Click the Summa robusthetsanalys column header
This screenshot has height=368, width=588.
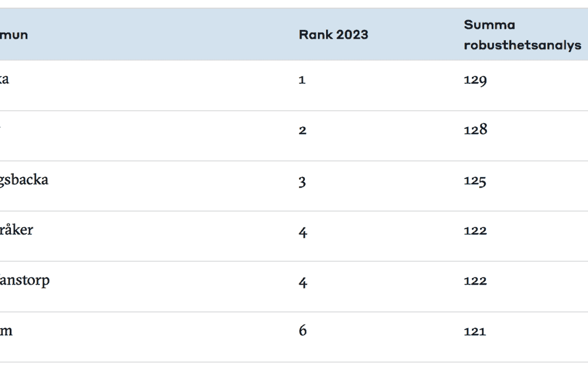522,35
